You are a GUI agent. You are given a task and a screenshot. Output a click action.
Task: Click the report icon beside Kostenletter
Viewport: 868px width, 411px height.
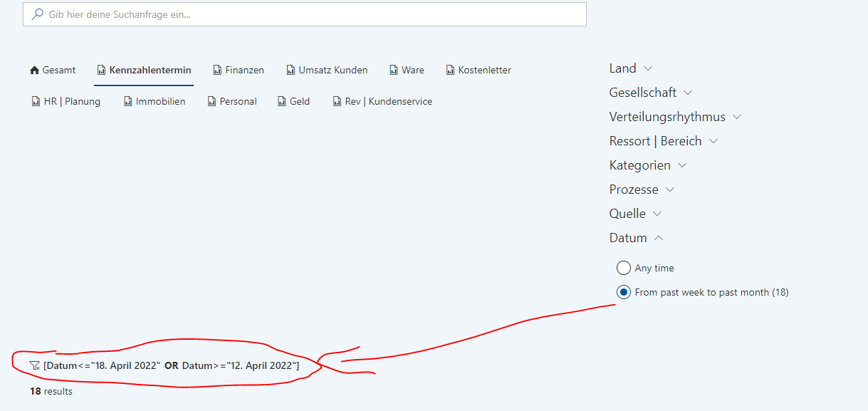pos(450,70)
